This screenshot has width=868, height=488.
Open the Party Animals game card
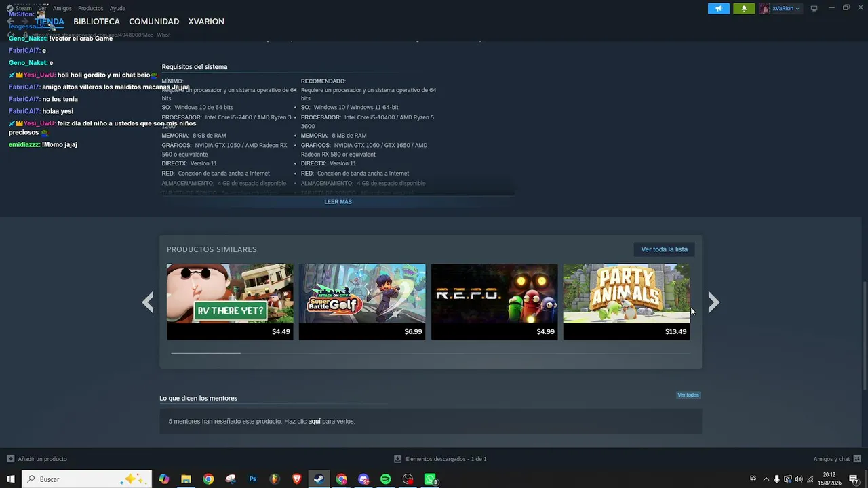tap(627, 302)
